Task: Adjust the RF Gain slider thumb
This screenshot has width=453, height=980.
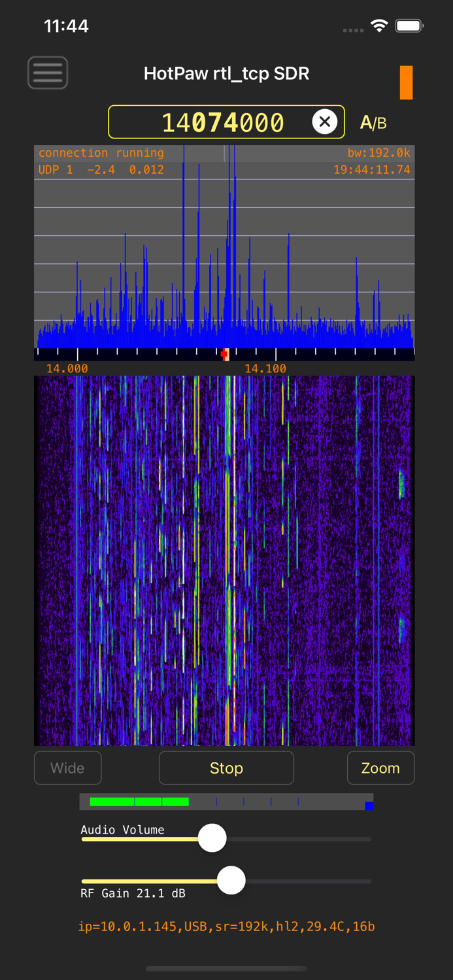Action: pyautogui.click(x=231, y=881)
